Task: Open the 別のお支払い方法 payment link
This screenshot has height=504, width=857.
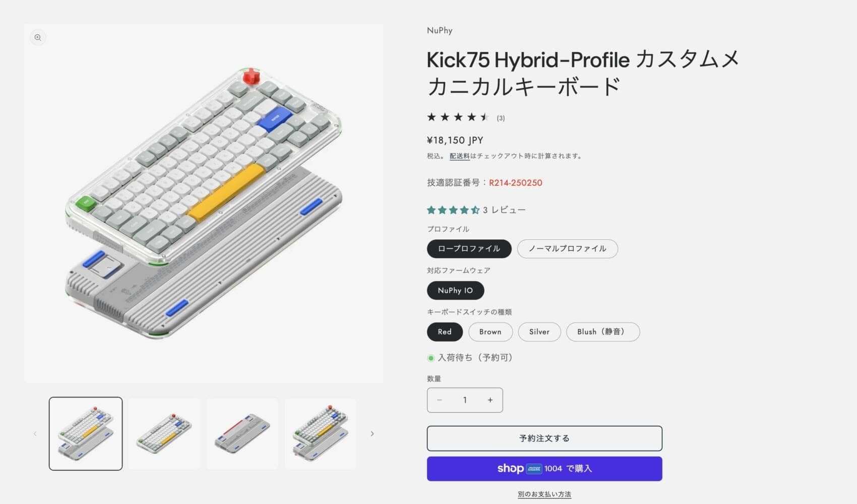Action: tap(544, 494)
